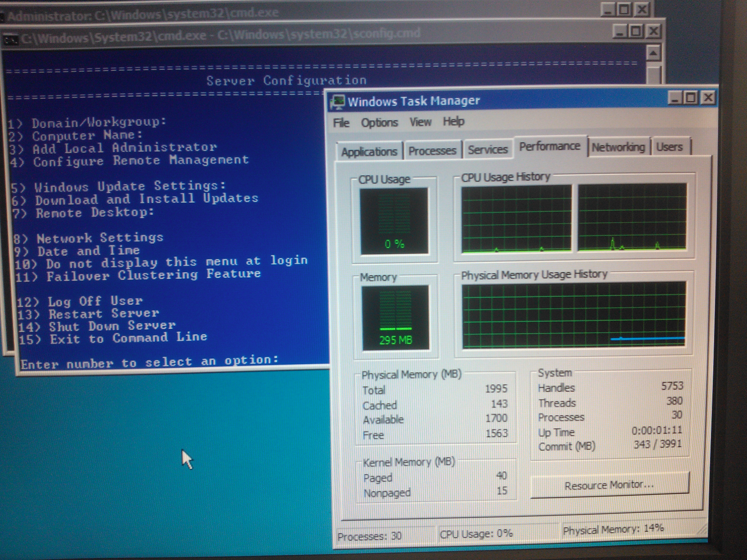Click the Task Manager title bar icon

tap(338, 102)
